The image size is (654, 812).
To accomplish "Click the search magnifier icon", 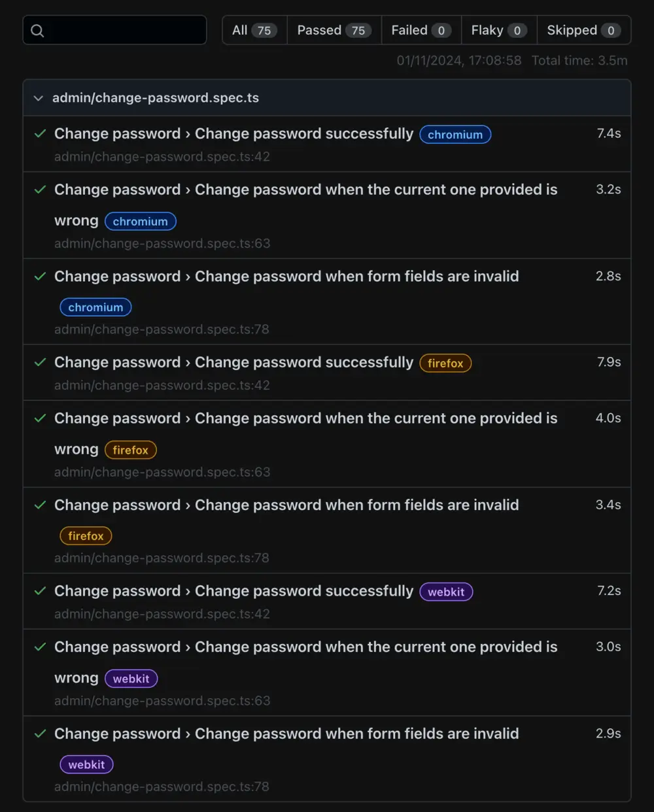I will tap(37, 31).
